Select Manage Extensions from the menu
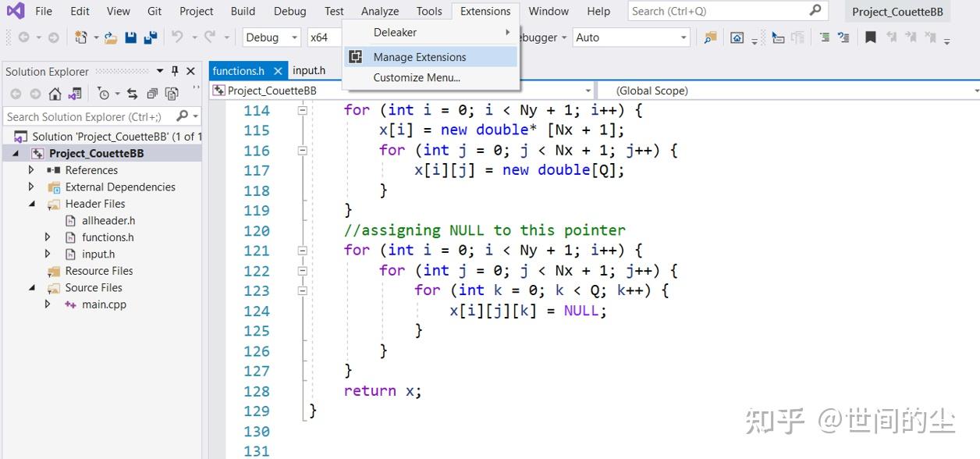Viewport: 980px width, 459px height. pos(421,57)
